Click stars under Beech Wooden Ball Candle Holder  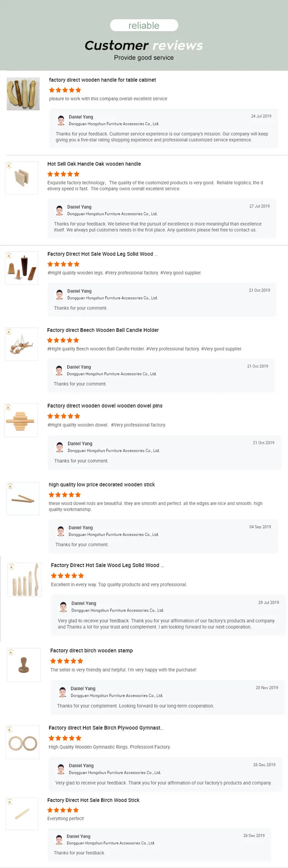pos(63,340)
